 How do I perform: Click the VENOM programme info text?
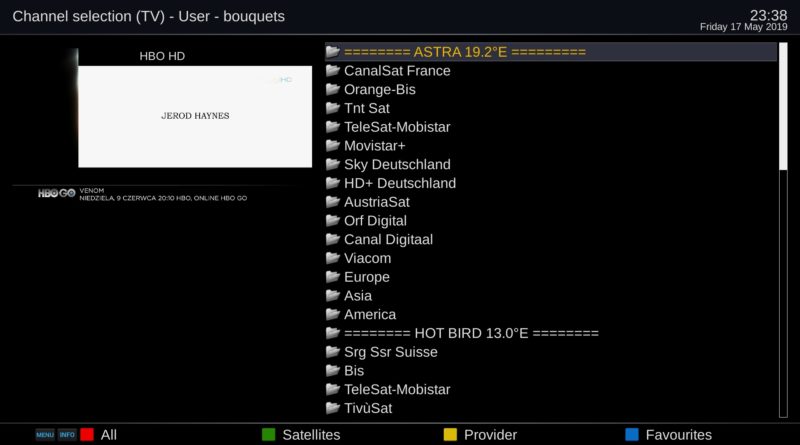pyautogui.click(x=163, y=194)
